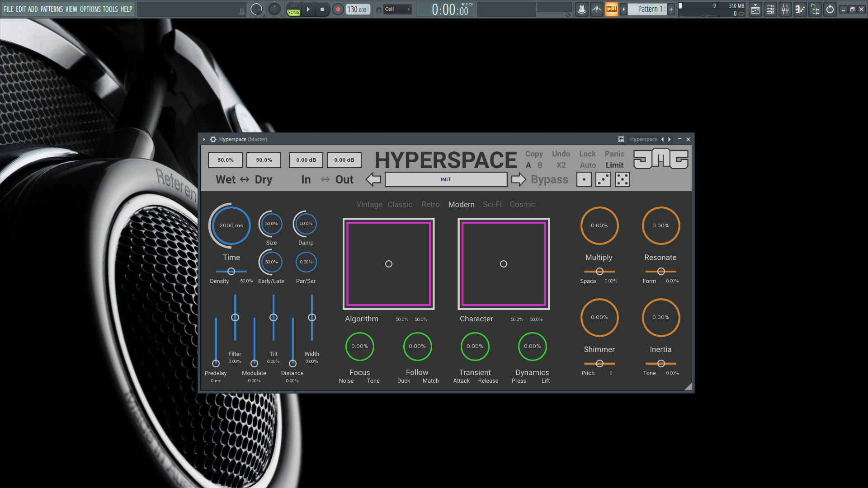
Task: Open the OPTIONS menu
Action: 90,9
